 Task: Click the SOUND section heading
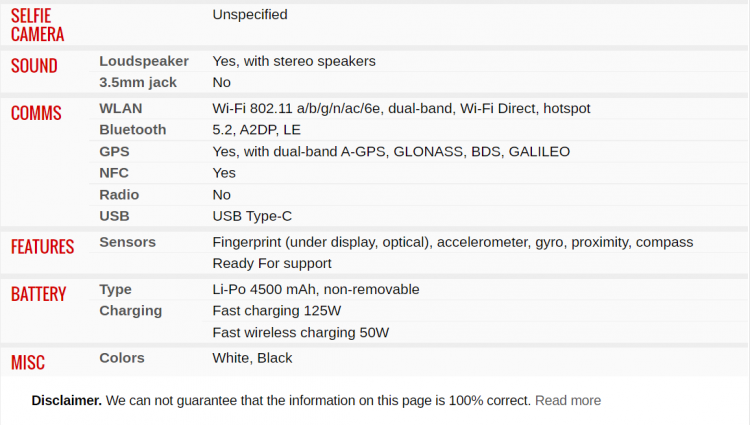(34, 66)
